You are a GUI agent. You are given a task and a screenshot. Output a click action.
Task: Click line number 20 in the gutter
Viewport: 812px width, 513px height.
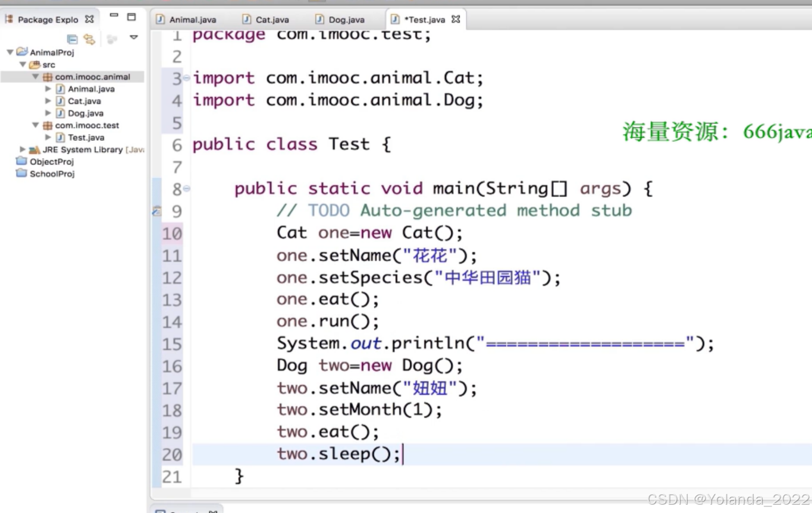(x=173, y=455)
